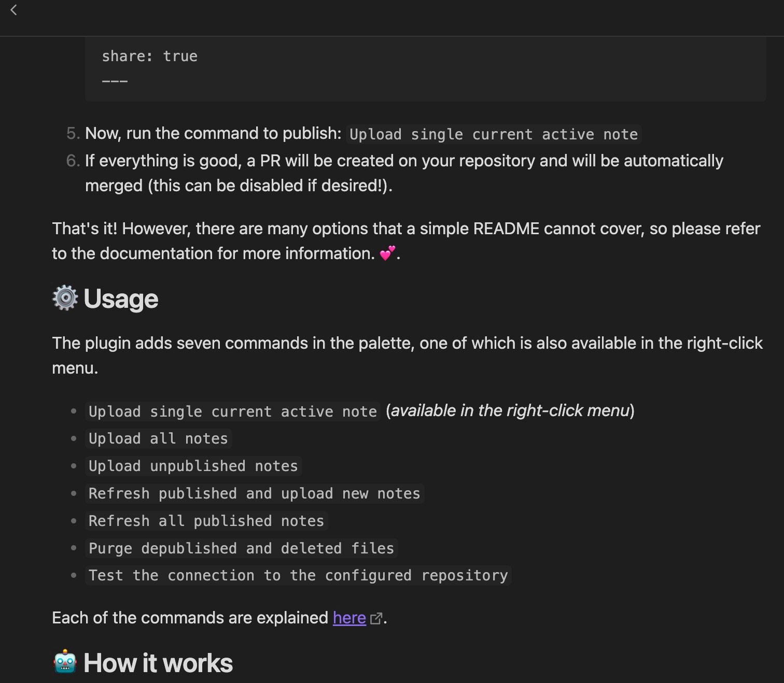784x683 pixels.
Task: Click 'Purge depublished and deleted files'
Action: tap(242, 548)
